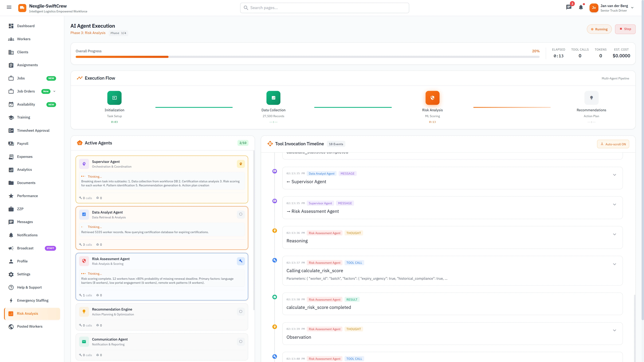
Task: Click the Emergency Staffing lightning icon
Action: click(11, 300)
